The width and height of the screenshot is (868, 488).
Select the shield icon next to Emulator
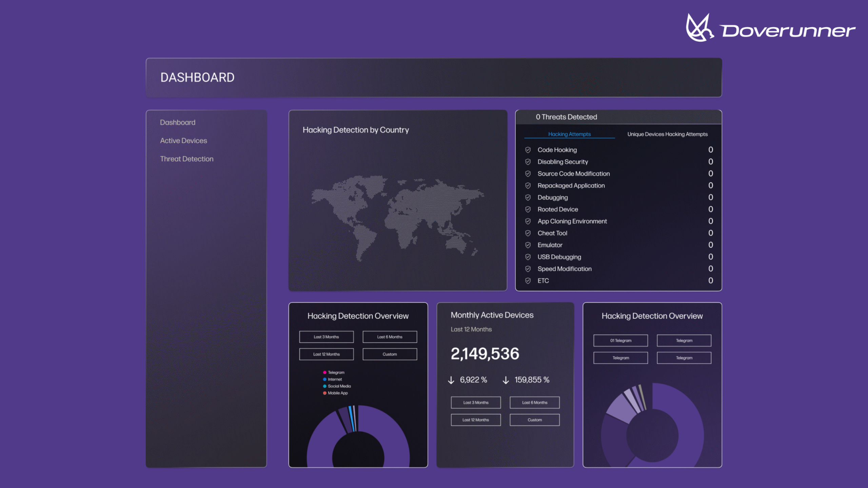pyautogui.click(x=528, y=245)
